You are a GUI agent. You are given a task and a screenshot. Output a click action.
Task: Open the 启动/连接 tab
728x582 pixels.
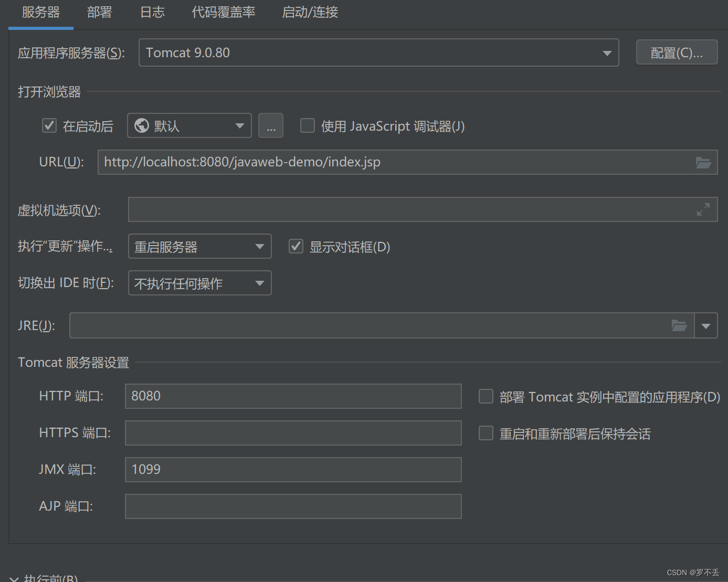310,12
